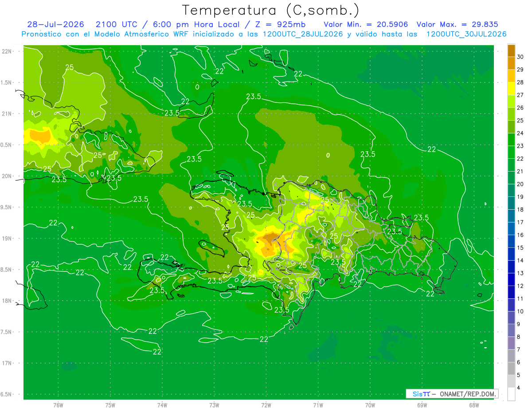Click the "2100 UTC" time label
532x411 pixels.
(117, 24)
